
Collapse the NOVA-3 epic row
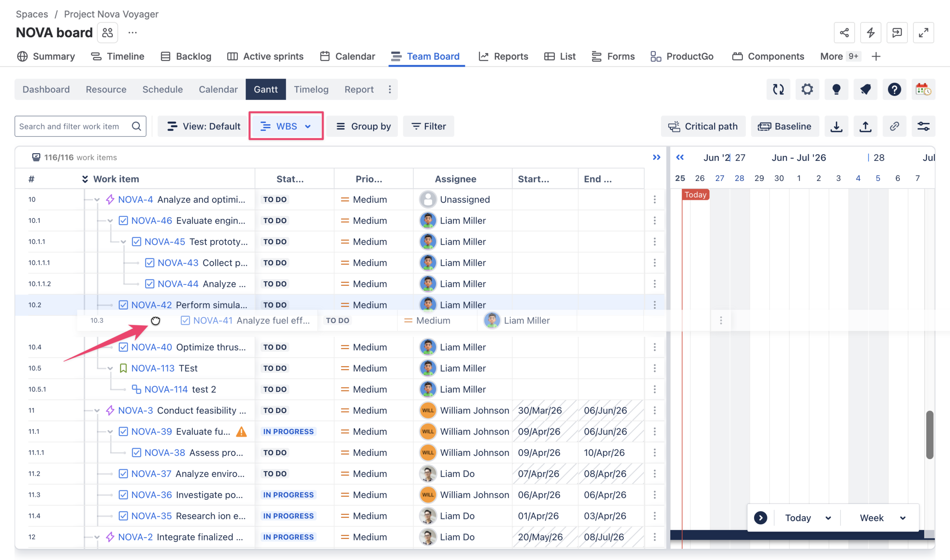tap(97, 411)
